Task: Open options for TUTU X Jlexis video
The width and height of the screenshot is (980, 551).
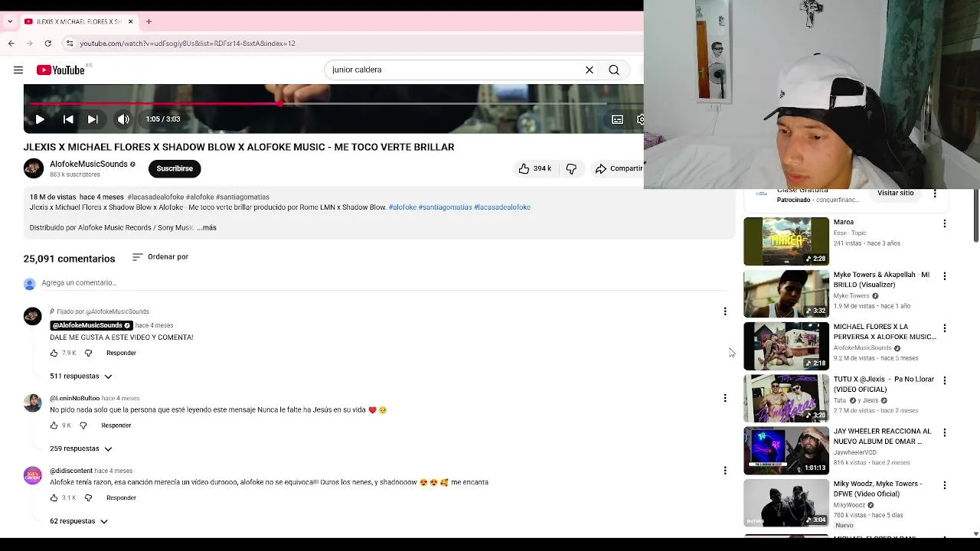Action: [944, 380]
